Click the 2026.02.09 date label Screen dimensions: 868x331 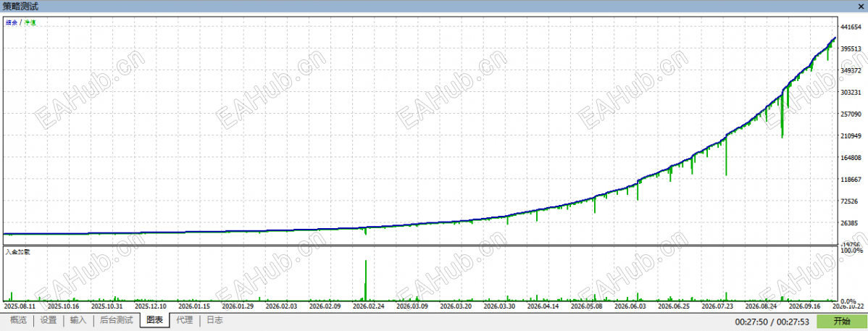click(x=325, y=306)
